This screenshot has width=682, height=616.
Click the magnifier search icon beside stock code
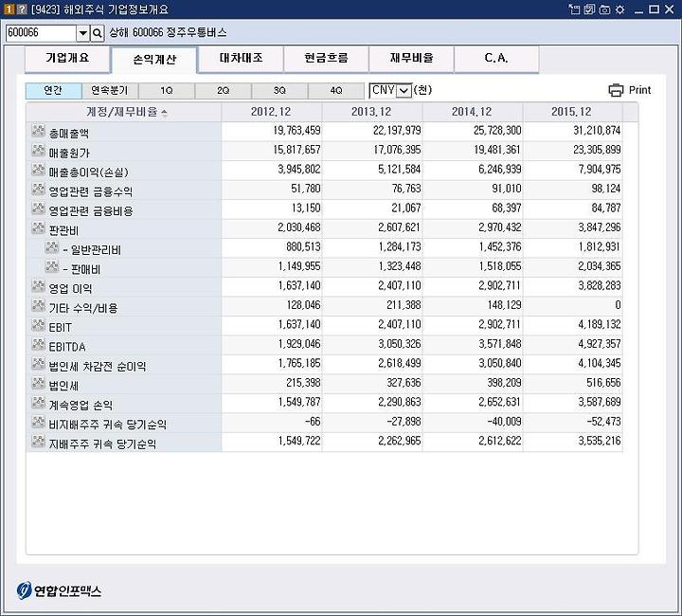[x=98, y=33]
